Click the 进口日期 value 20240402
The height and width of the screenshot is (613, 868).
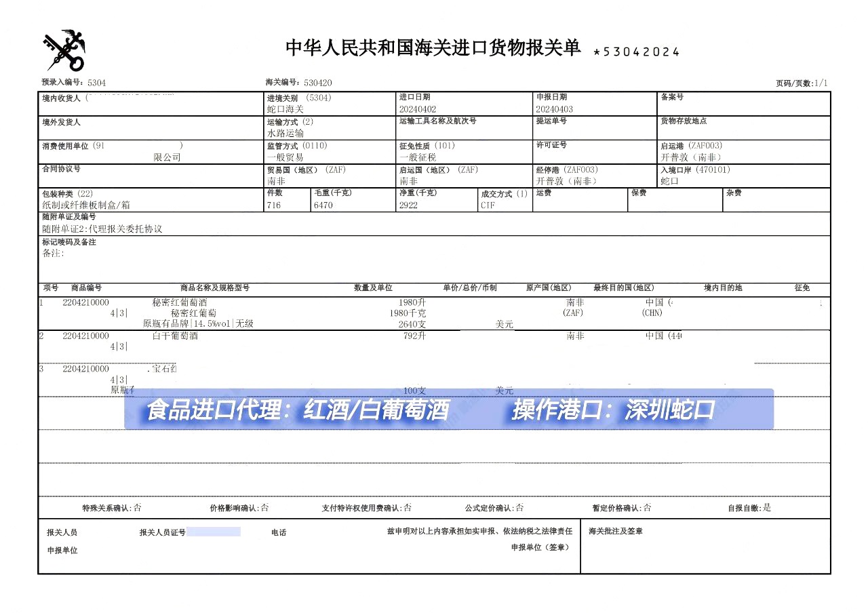(420, 108)
